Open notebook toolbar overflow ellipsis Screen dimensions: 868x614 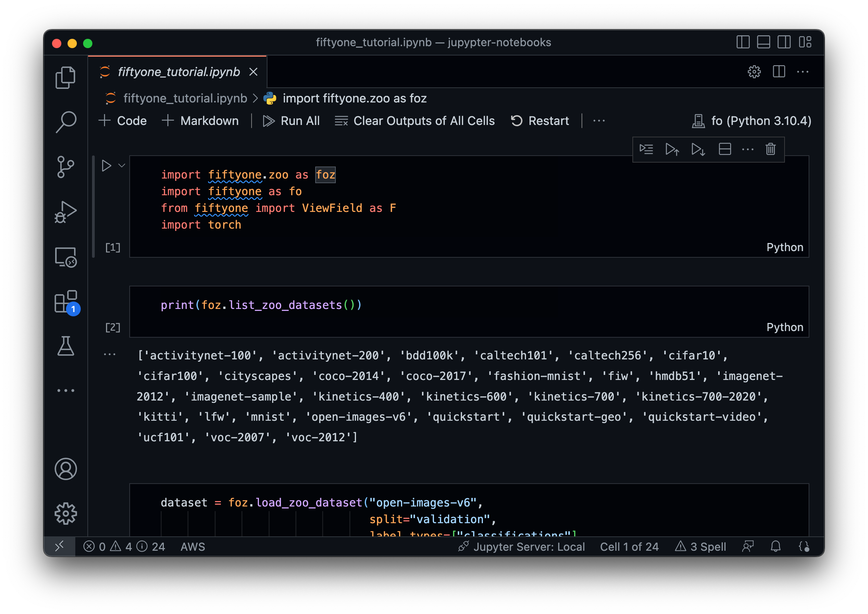pos(599,121)
